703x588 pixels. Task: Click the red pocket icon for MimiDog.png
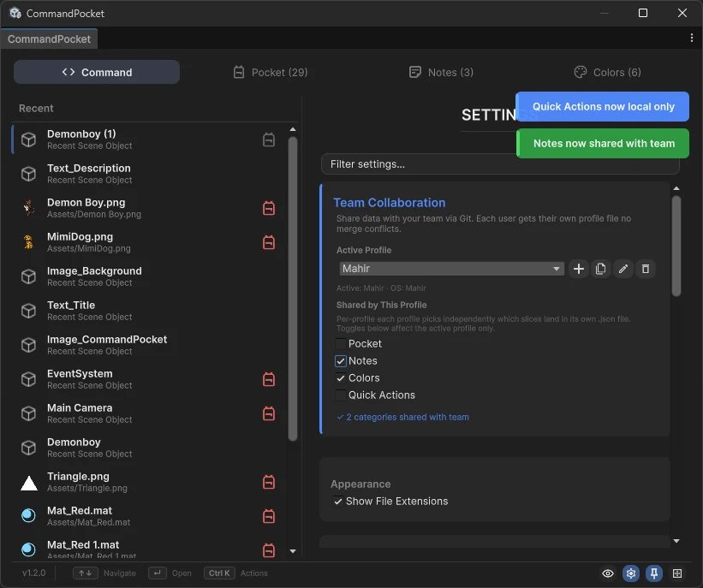click(269, 242)
